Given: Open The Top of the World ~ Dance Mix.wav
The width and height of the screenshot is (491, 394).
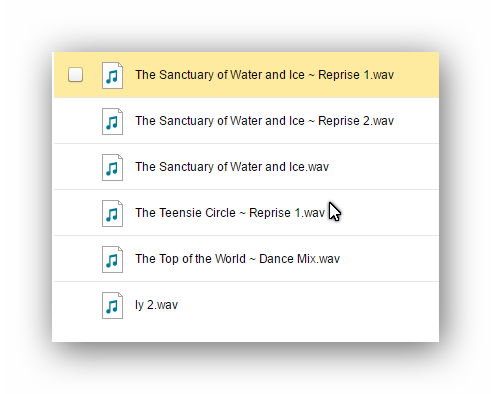Looking at the screenshot, I should 237,259.
